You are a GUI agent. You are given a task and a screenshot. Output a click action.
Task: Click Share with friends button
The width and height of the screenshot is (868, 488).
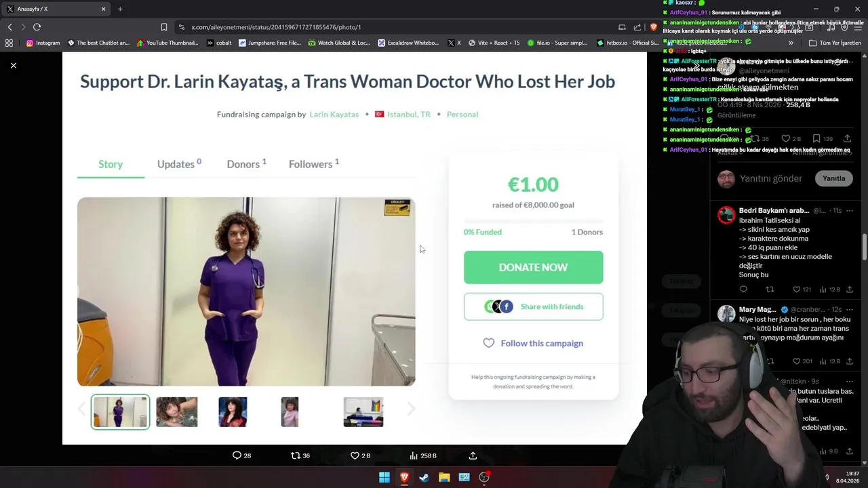coord(533,306)
